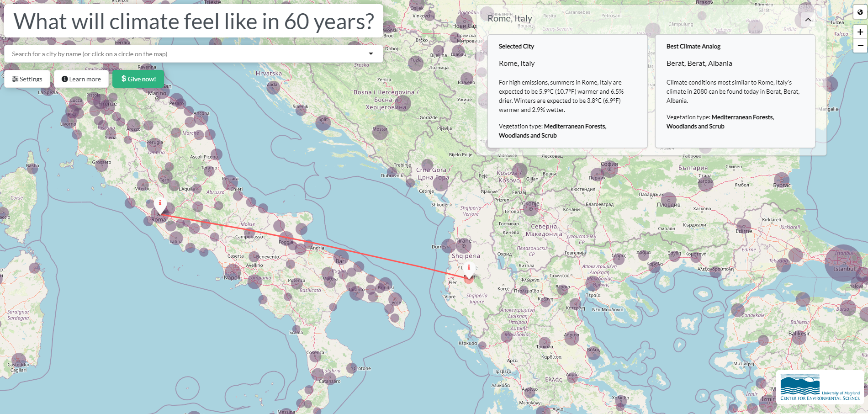Collapse the Rome, Italy info panel chevron

click(808, 20)
